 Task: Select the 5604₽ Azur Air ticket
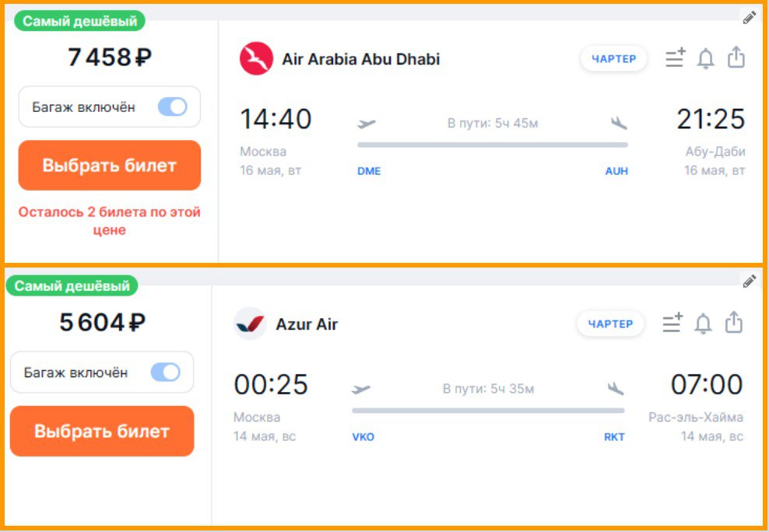click(x=102, y=431)
